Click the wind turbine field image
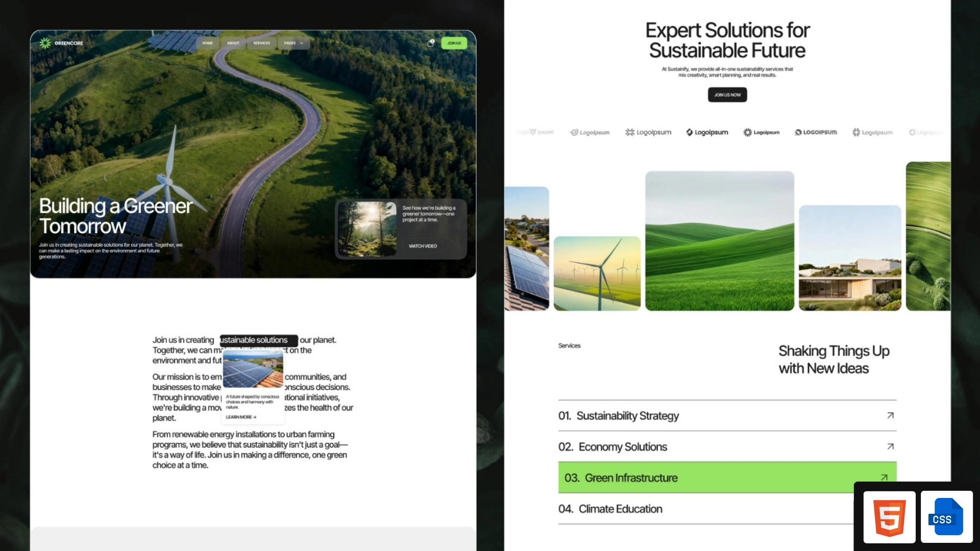The image size is (980, 551). (597, 273)
